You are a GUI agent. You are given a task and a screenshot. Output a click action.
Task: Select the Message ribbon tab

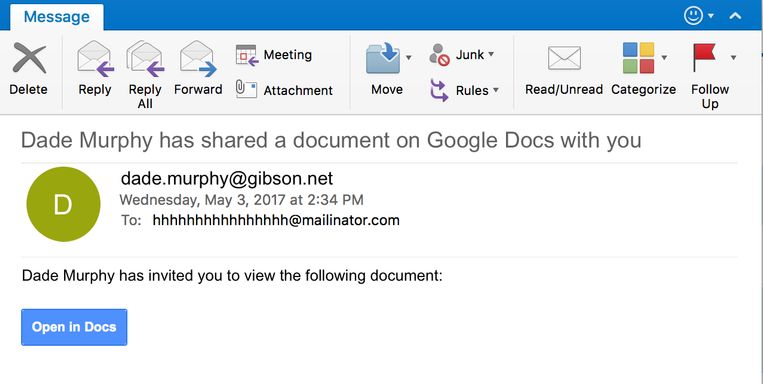pos(56,17)
